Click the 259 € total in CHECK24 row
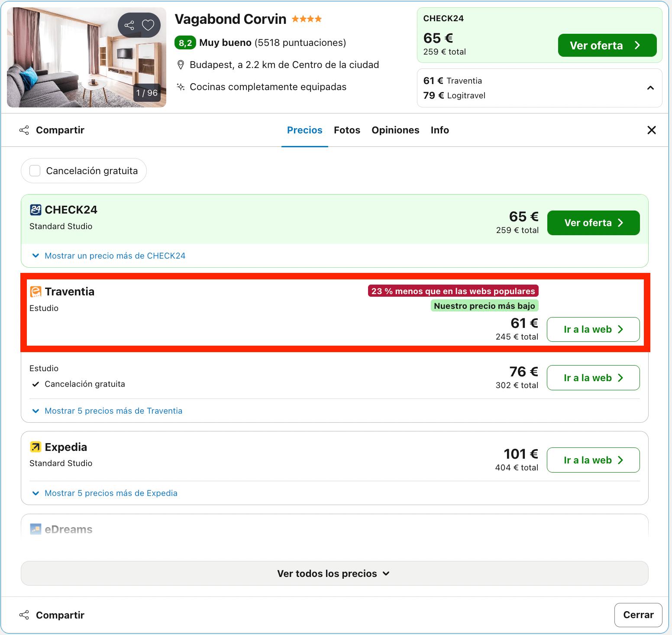Viewport: 672px width, 635px height. pos(517,230)
